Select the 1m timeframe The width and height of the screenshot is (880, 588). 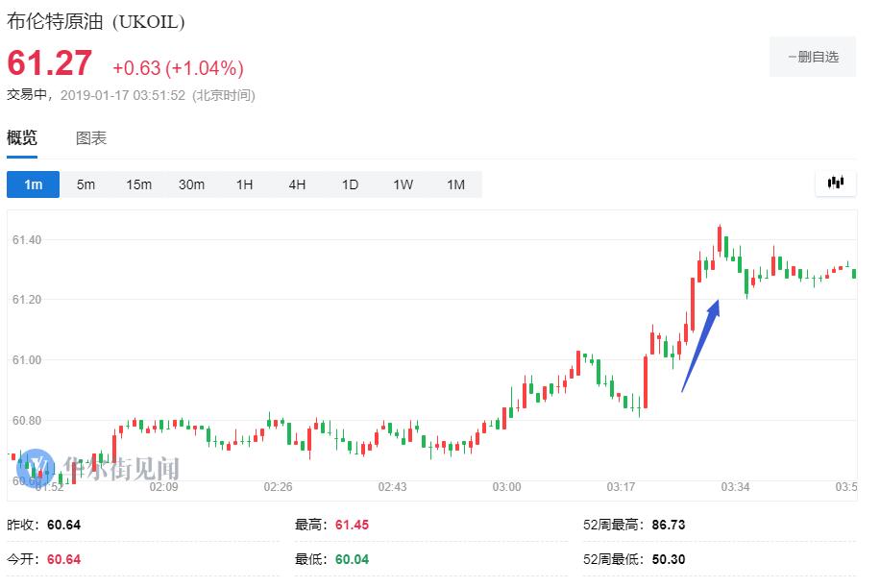[34, 184]
